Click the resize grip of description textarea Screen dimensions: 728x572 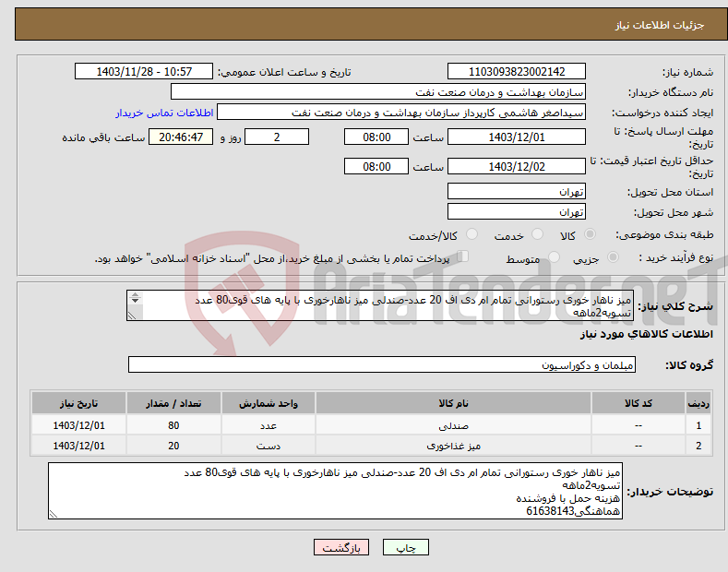point(132,316)
